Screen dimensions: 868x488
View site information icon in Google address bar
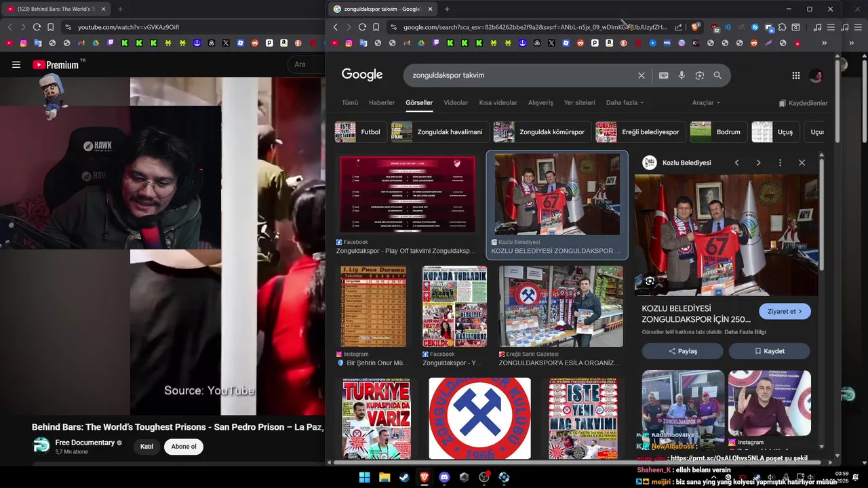coord(393,27)
